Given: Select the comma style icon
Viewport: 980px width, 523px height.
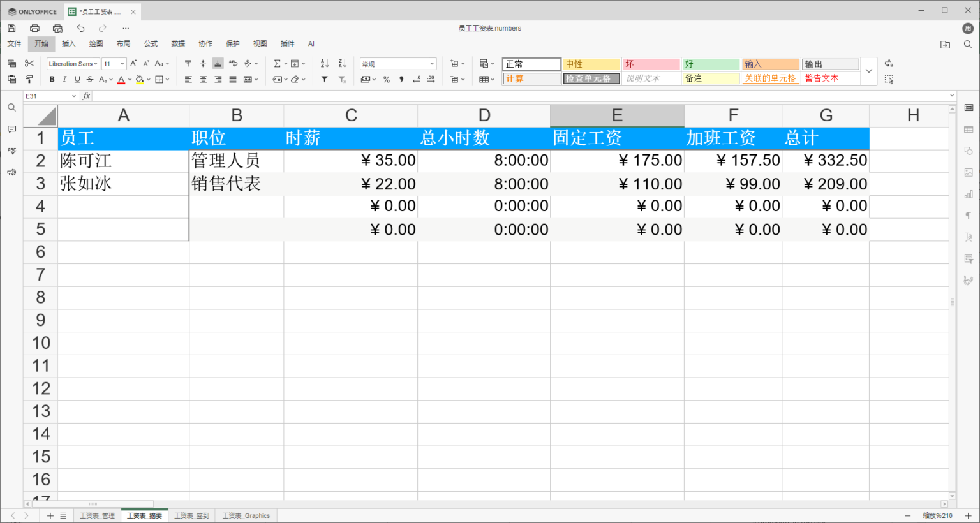Looking at the screenshot, I should pyautogui.click(x=401, y=79).
